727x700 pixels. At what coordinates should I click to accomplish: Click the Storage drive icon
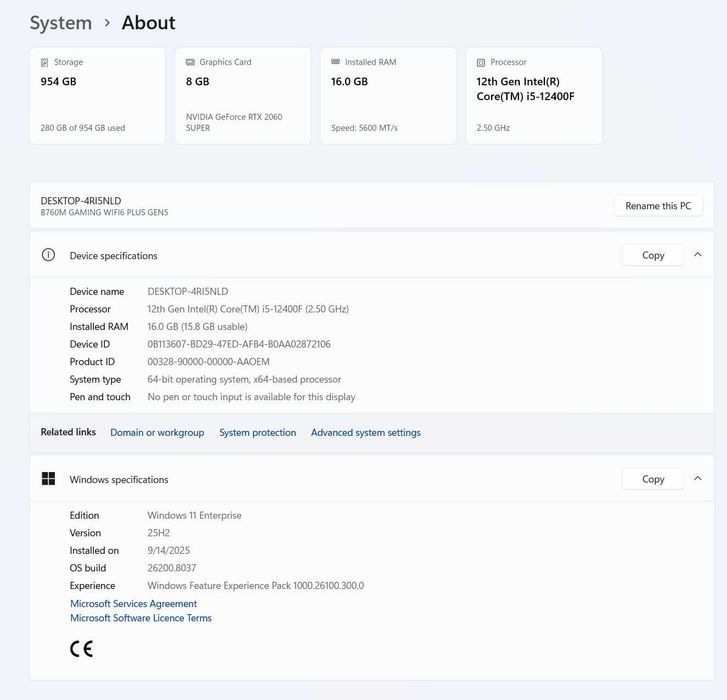coord(45,62)
